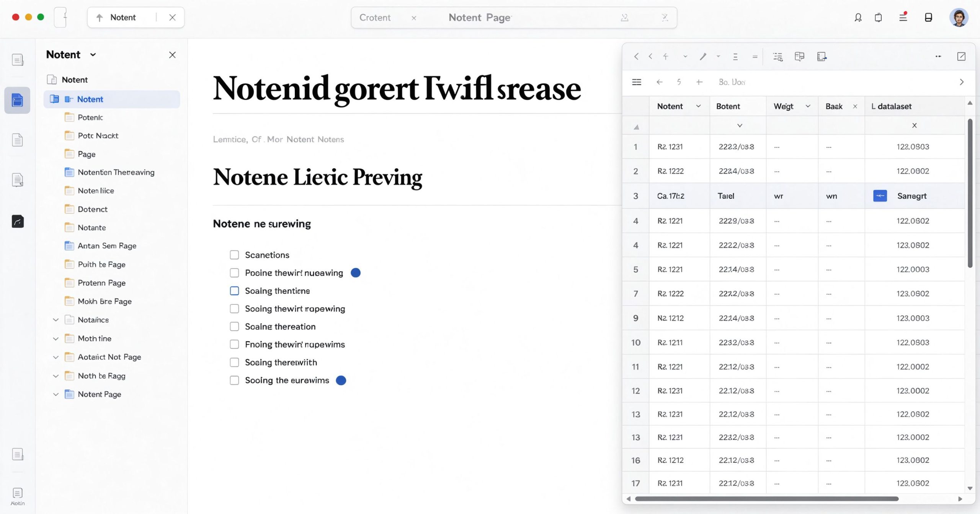Click the vertical scrollbar of data table
Screen dimensions: 980x514
click(970, 193)
